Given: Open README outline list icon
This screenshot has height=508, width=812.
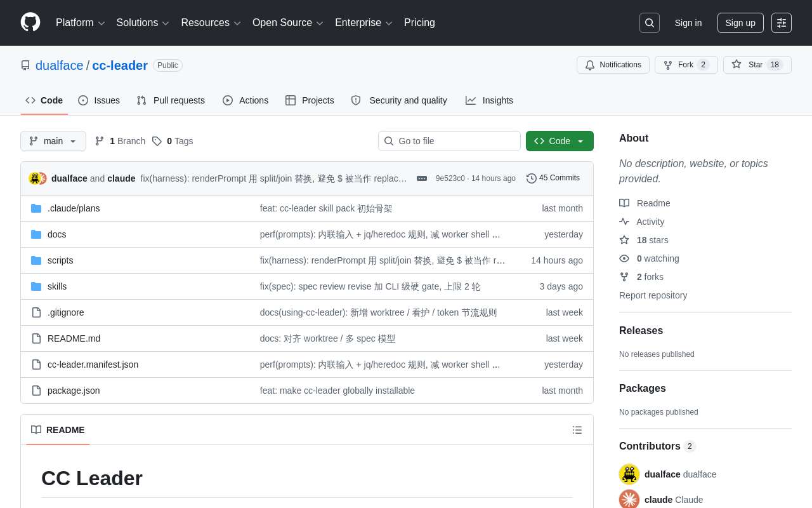Looking at the screenshot, I should [577, 430].
